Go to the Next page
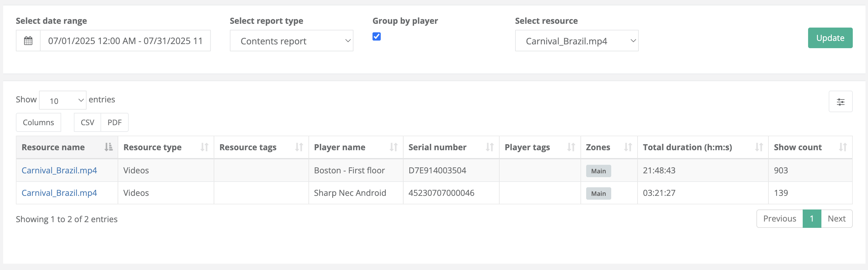Screen dimensions: 868x270 pos(836,219)
